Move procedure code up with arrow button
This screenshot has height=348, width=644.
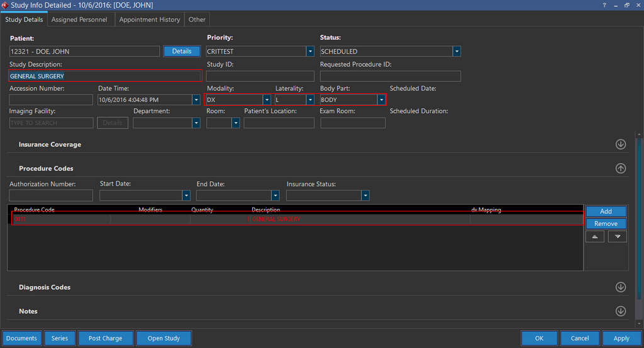[x=595, y=237]
